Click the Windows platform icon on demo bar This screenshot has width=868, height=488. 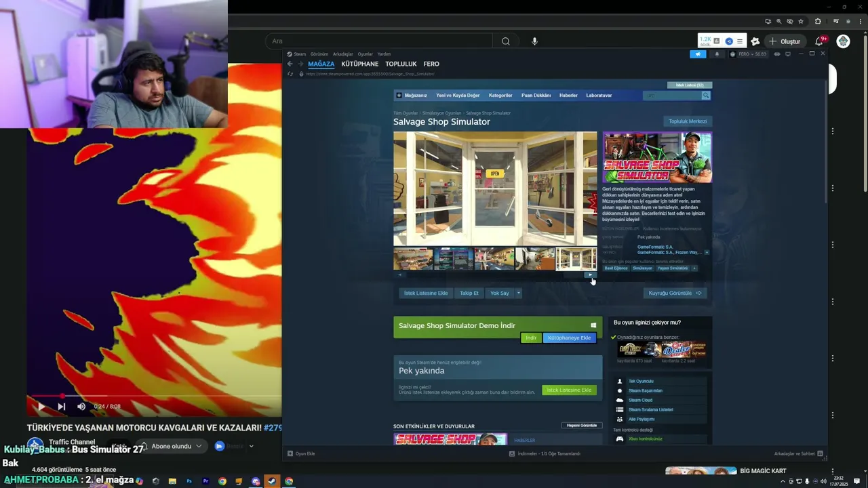pos(593,325)
